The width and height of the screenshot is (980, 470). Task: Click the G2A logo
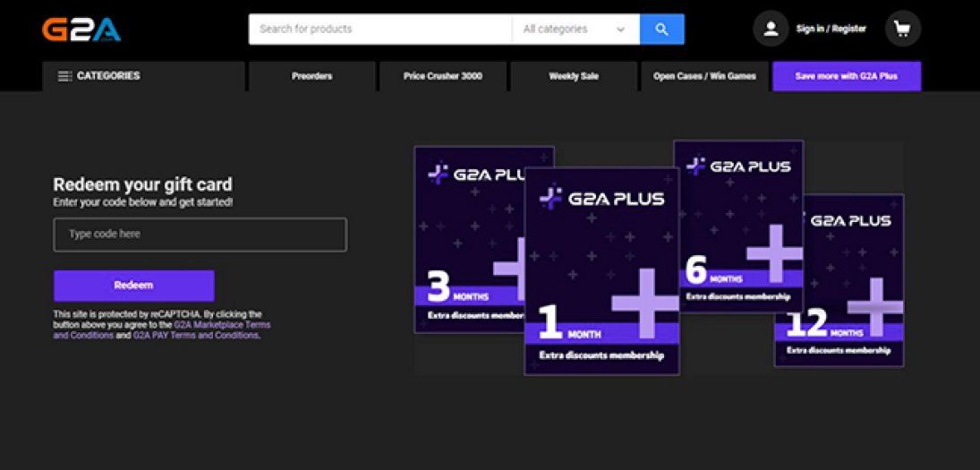click(x=81, y=30)
